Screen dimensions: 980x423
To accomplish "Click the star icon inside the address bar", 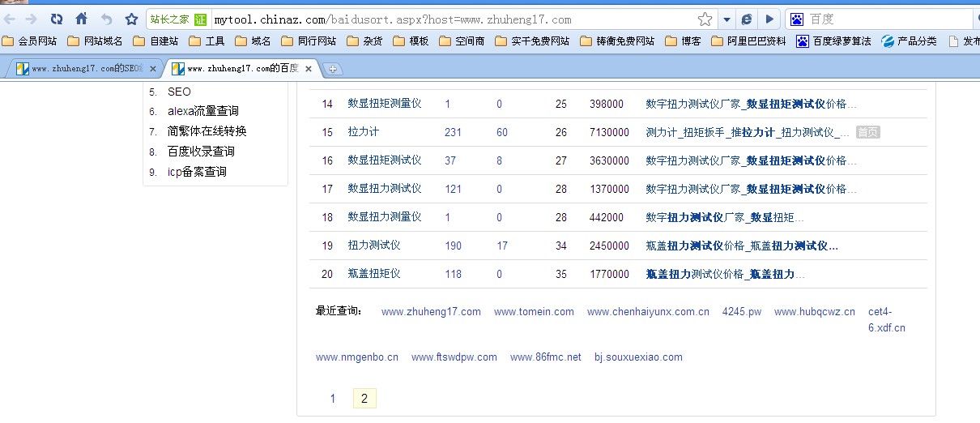I will (705, 19).
